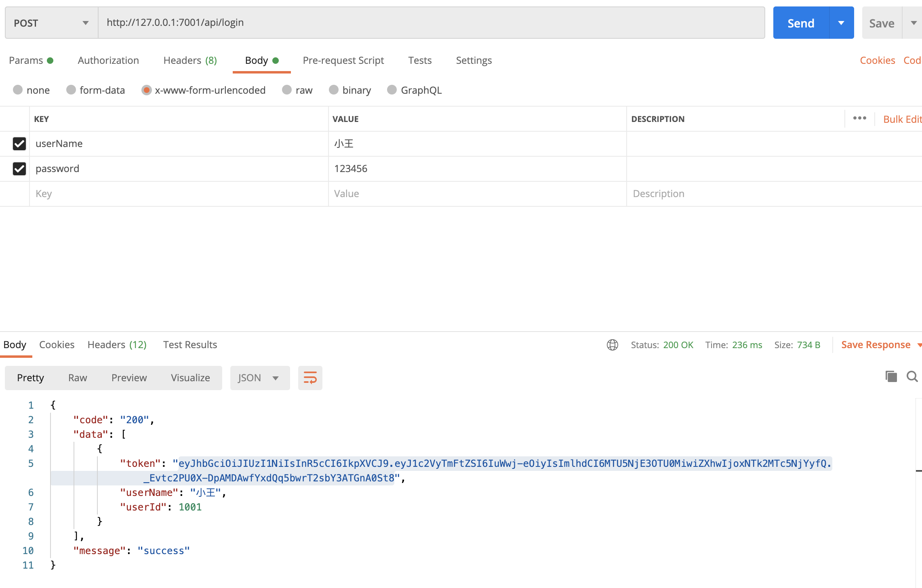Click the Bulk Edit link
This screenshot has width=922, height=588.
click(902, 119)
